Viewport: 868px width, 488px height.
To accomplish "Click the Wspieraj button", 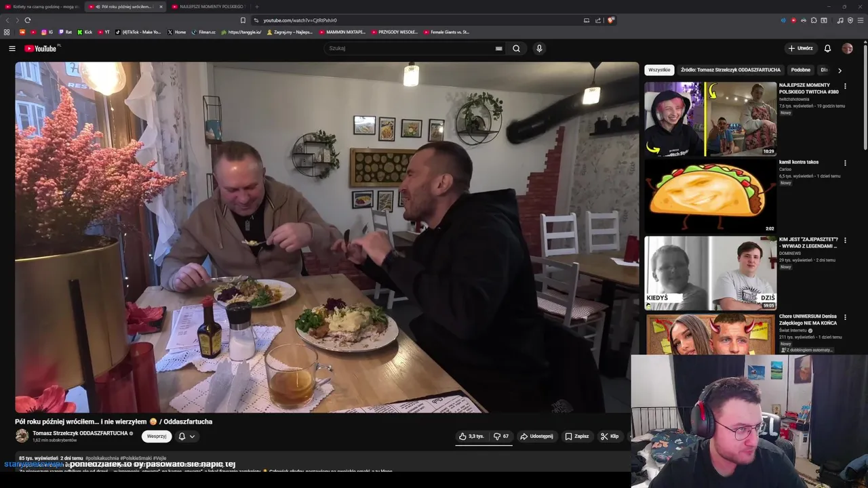I will pos(157,436).
